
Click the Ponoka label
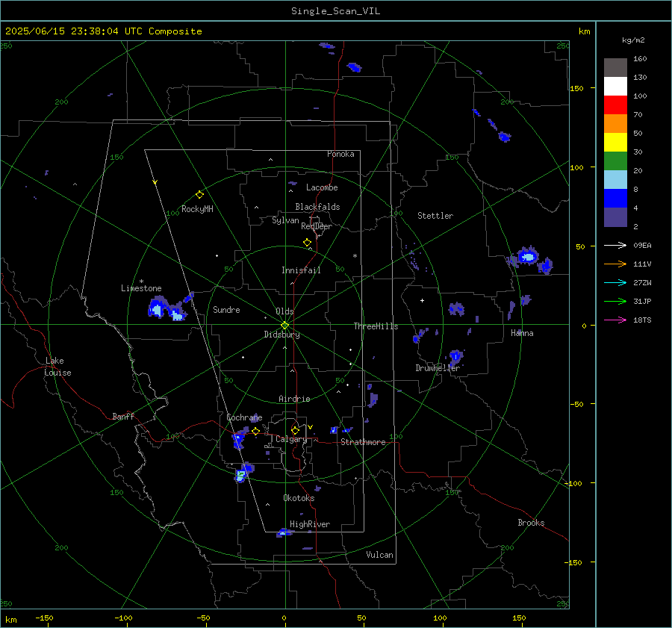point(340,154)
